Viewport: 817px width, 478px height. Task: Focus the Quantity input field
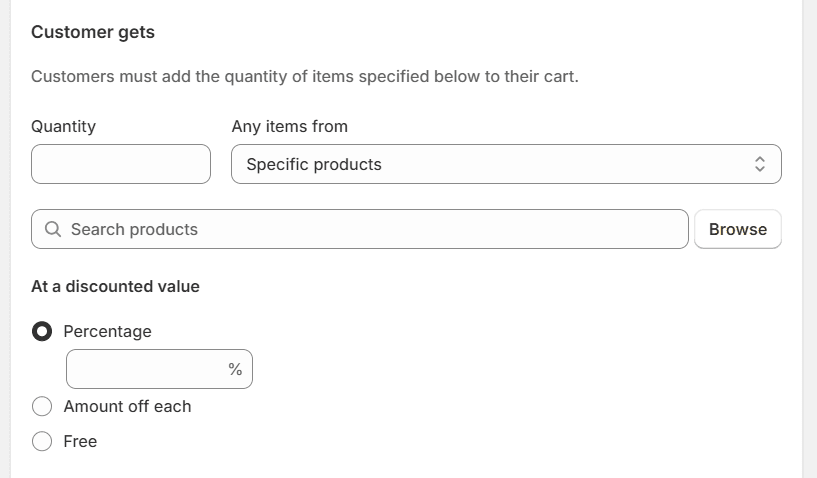[121, 164]
